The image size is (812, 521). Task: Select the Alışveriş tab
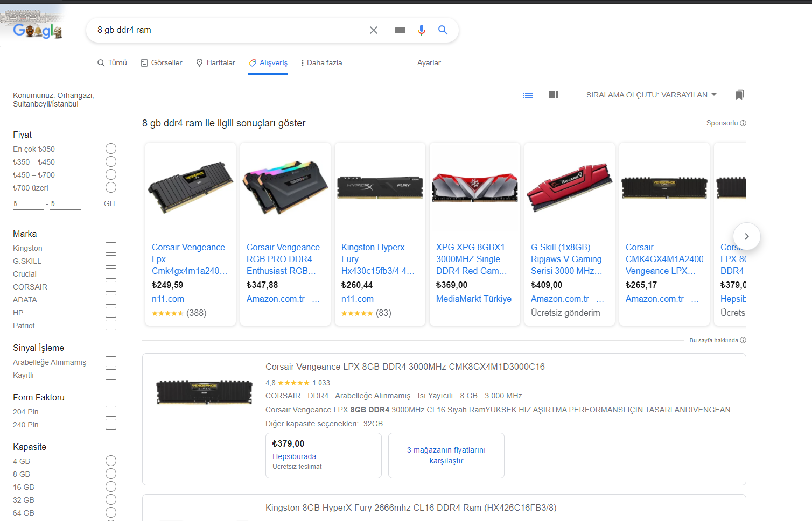point(268,63)
